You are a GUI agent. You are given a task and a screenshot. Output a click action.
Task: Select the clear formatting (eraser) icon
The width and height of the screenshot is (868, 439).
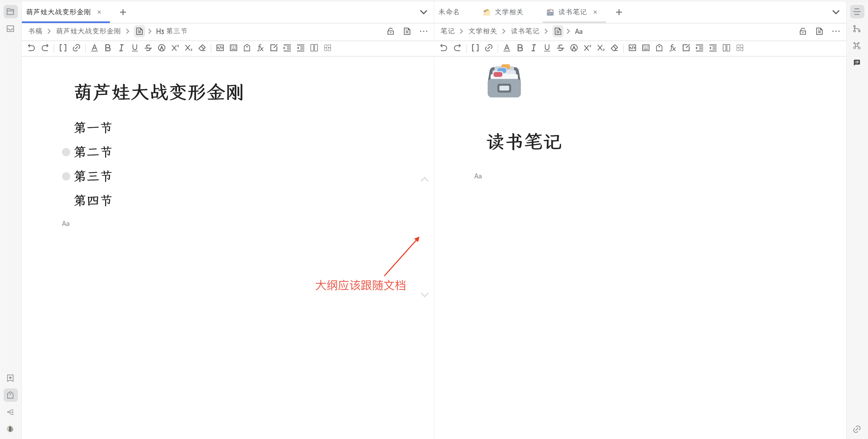point(202,48)
